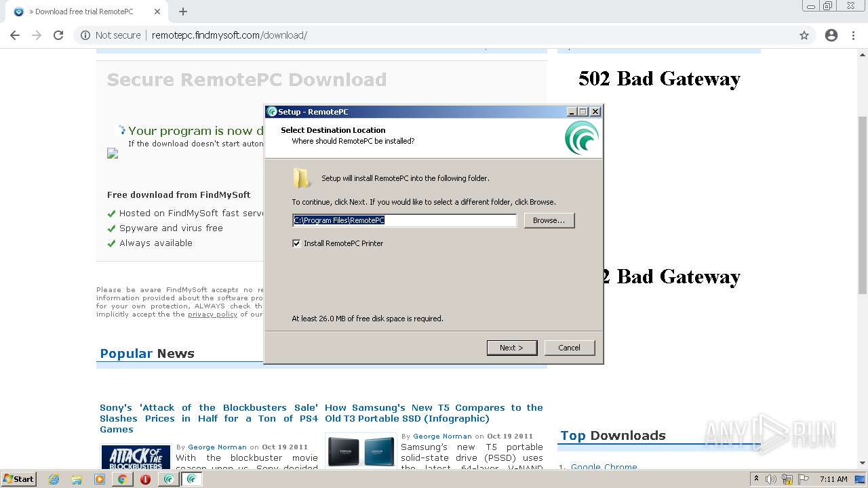The width and height of the screenshot is (868, 488).
Task: Close the Setup - RemotePC window
Action: [x=595, y=112]
